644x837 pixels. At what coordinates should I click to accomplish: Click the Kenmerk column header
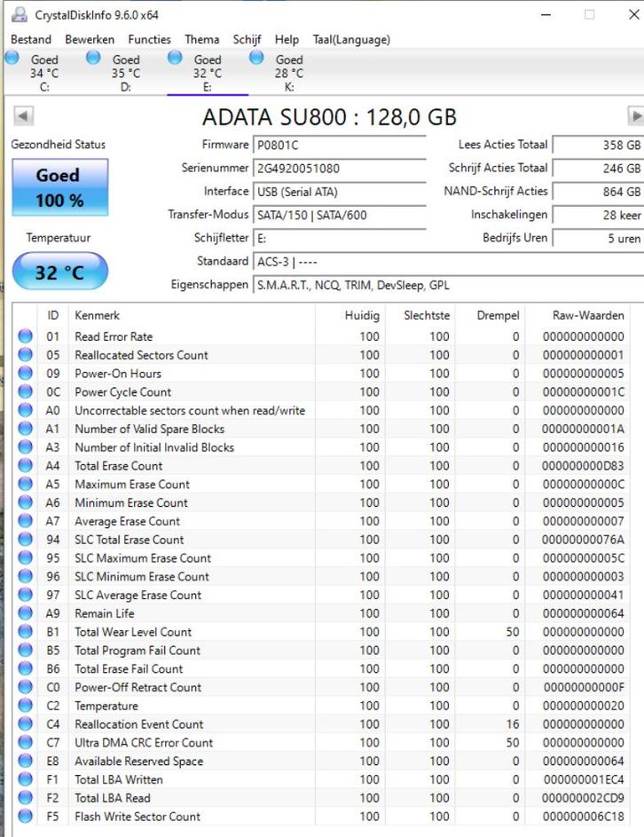192,315
